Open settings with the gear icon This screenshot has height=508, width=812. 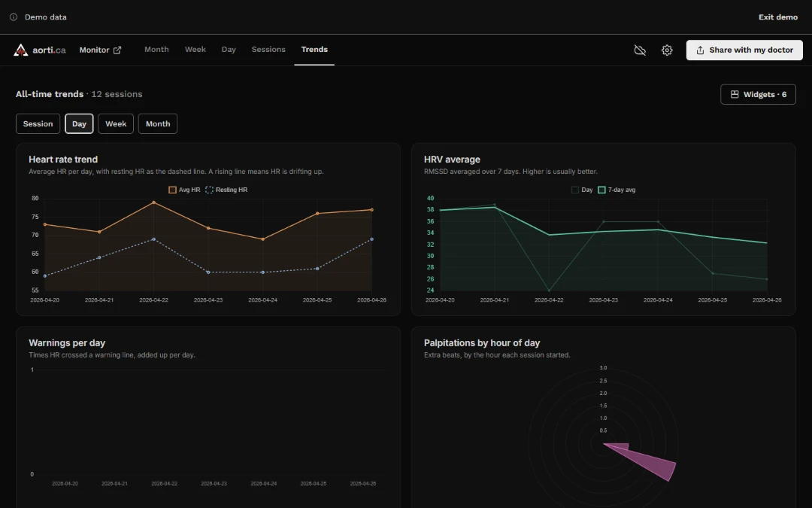coord(667,50)
